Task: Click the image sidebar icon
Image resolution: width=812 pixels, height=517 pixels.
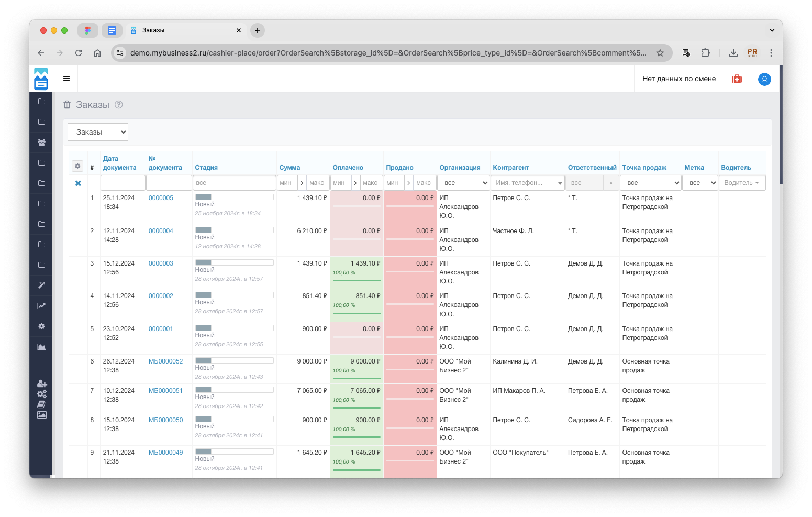Action: point(42,415)
